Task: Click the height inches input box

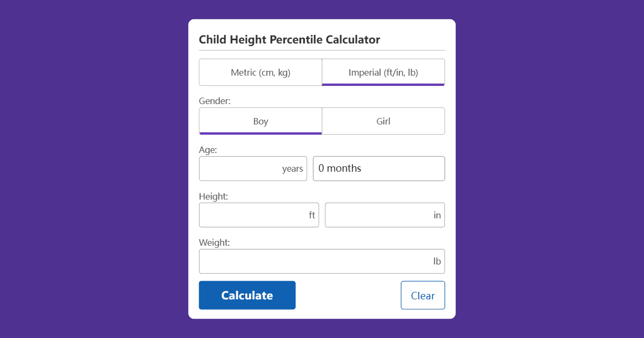Action: coord(385,215)
